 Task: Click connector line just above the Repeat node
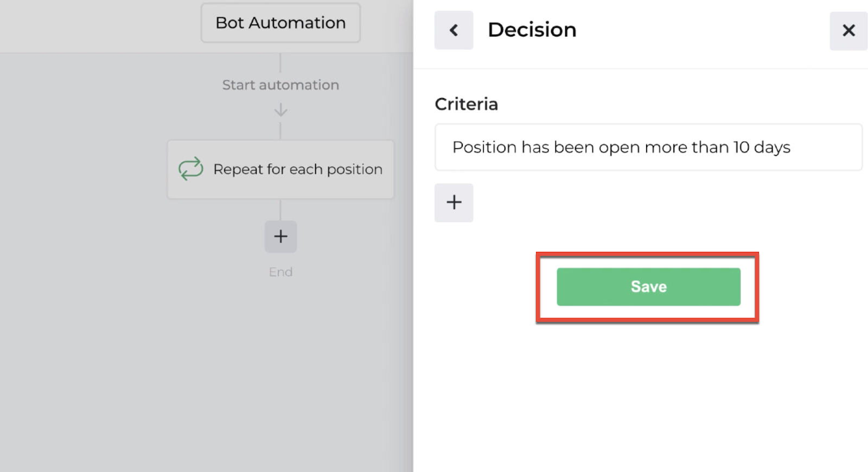[x=280, y=131]
